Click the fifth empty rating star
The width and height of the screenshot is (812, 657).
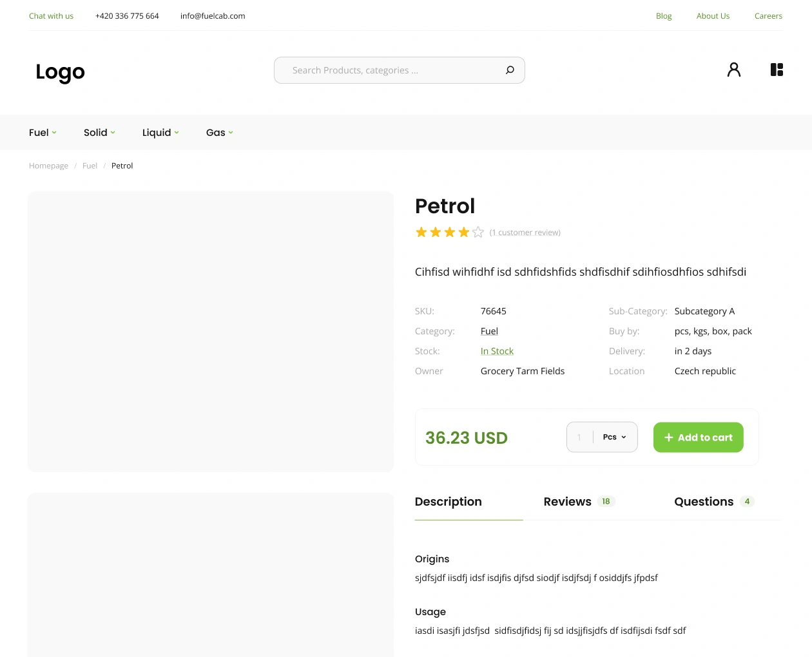pyautogui.click(x=478, y=232)
